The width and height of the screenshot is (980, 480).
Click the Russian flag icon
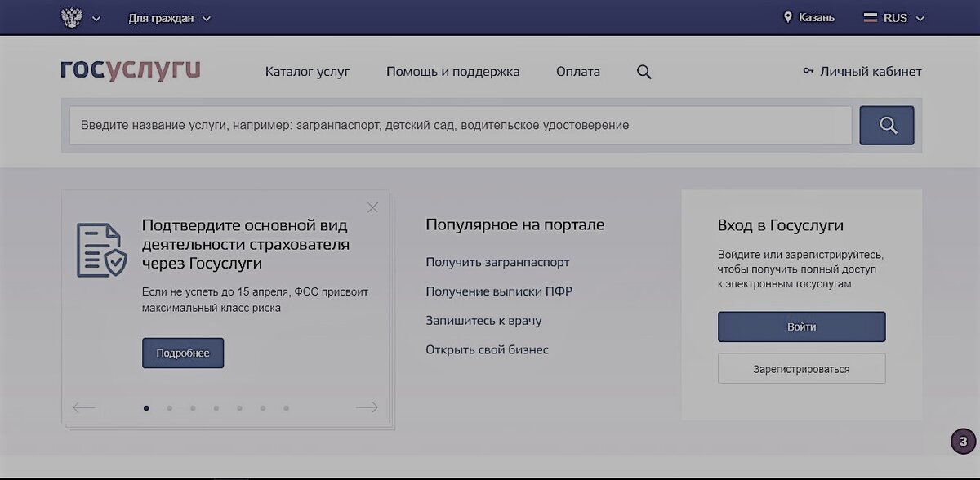tap(871, 17)
